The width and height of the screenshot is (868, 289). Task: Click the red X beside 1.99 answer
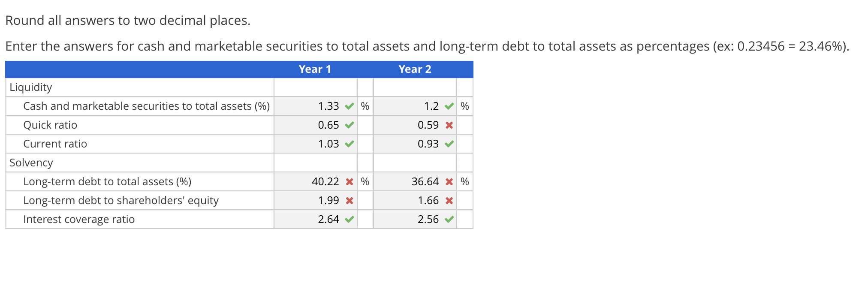coord(349,200)
